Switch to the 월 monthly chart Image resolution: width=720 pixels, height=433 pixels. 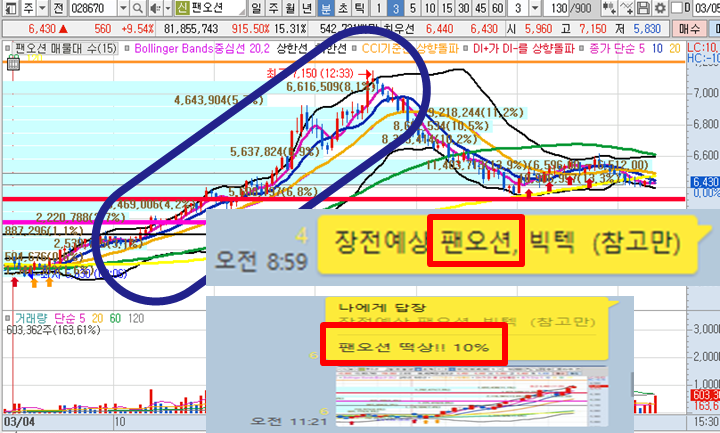pos(291,8)
